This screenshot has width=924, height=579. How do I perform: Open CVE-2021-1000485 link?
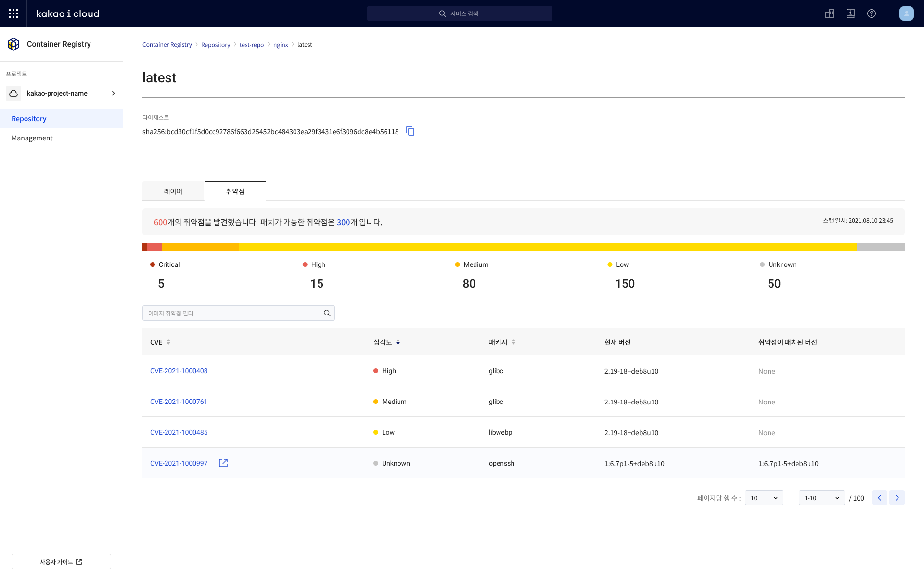click(179, 432)
